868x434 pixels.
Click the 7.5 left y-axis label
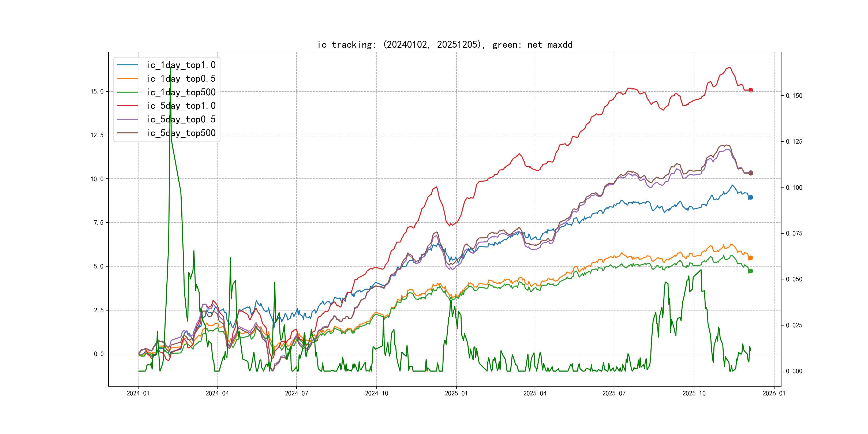[x=98, y=222]
